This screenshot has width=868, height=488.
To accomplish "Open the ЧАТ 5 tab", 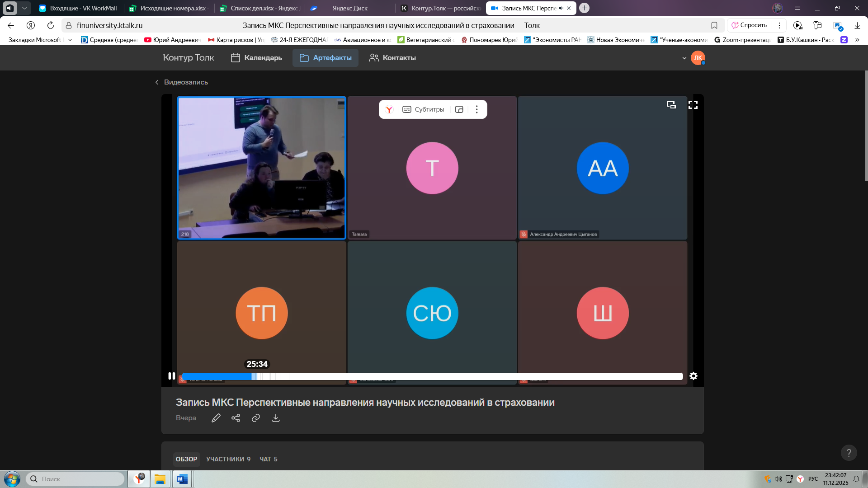I will pos(268,459).
